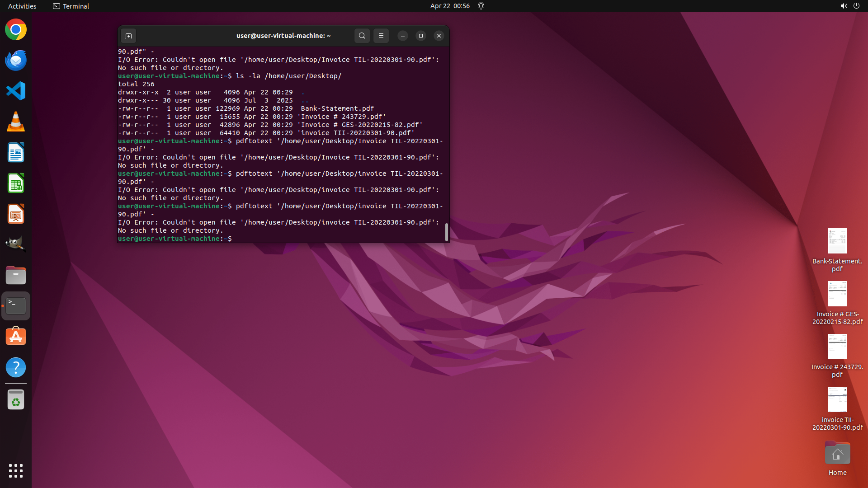This screenshot has height=488, width=868.
Task: Open the Files manager
Action: point(16,275)
